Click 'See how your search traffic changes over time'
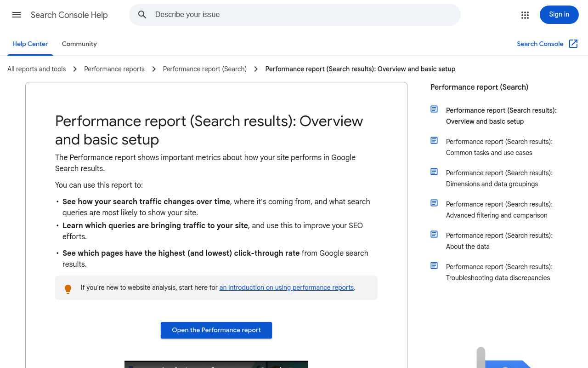The width and height of the screenshot is (588, 368). (x=146, y=202)
